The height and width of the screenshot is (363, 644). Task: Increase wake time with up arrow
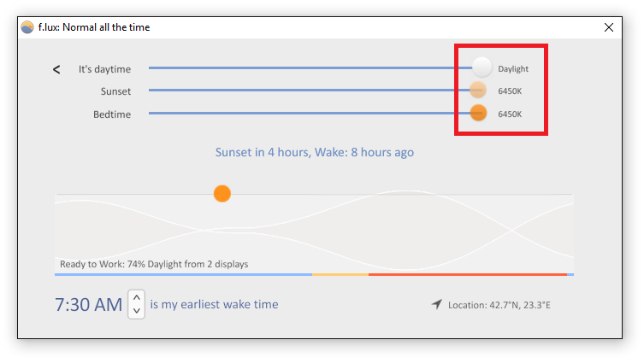tap(136, 297)
